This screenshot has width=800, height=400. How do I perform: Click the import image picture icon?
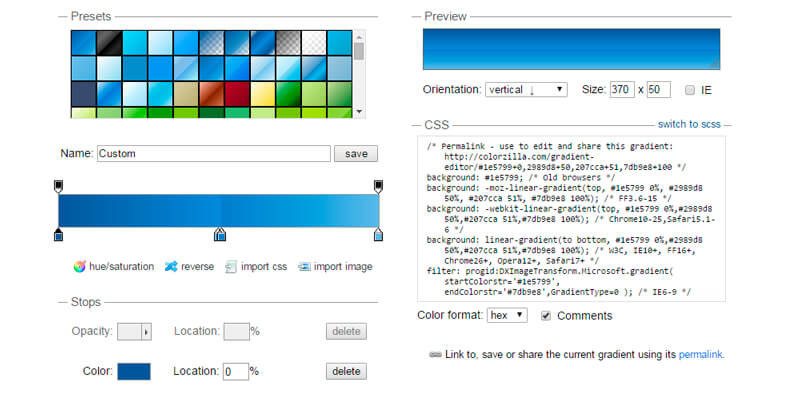[x=304, y=267]
